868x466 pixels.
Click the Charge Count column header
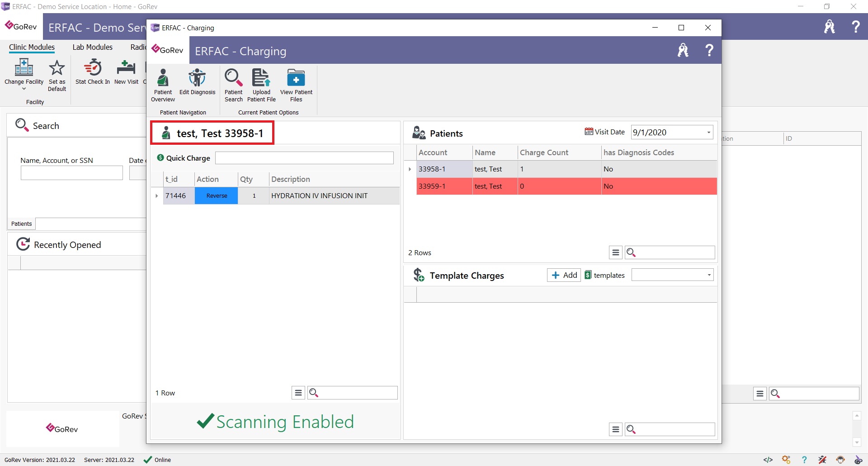559,153
